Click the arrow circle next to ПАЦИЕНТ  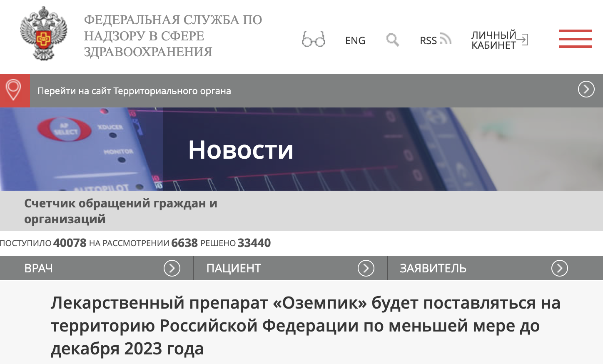click(366, 268)
